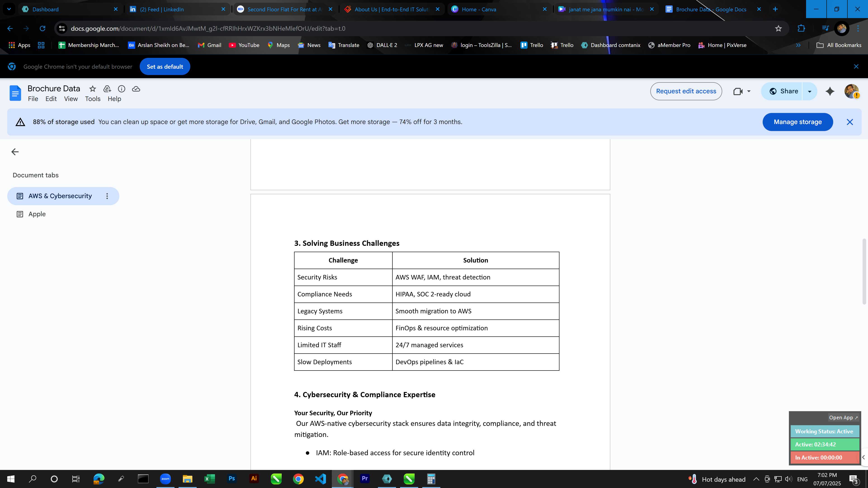Image resolution: width=868 pixels, height=488 pixels.
Task: Star the Brochure Data document
Action: [x=92, y=89]
